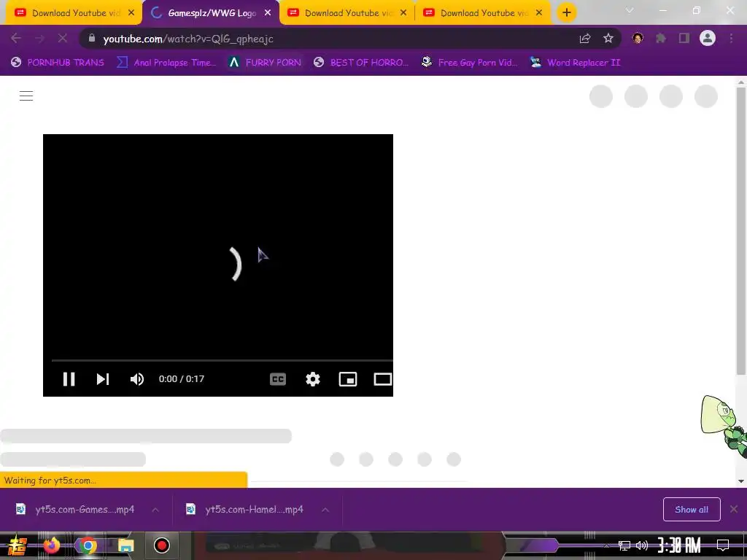Click the 3:38 AM taskbar clock
Viewport: 747px width, 560px height.
tap(679, 545)
